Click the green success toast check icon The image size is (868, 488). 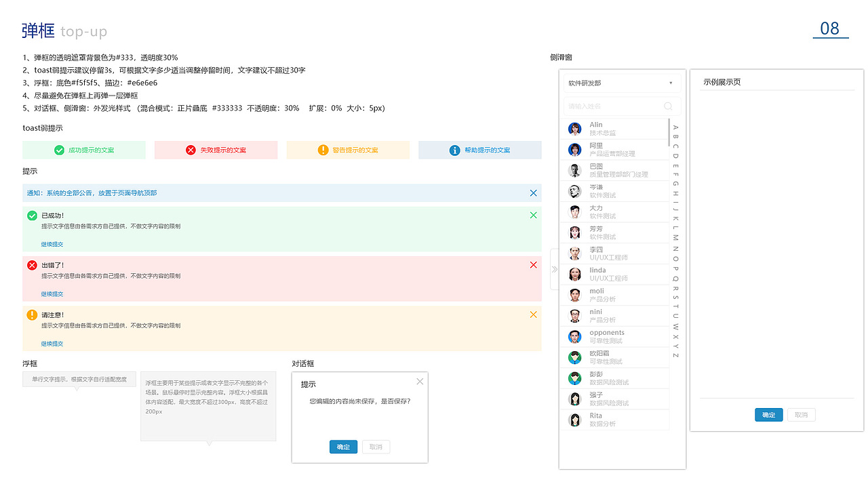(59, 150)
